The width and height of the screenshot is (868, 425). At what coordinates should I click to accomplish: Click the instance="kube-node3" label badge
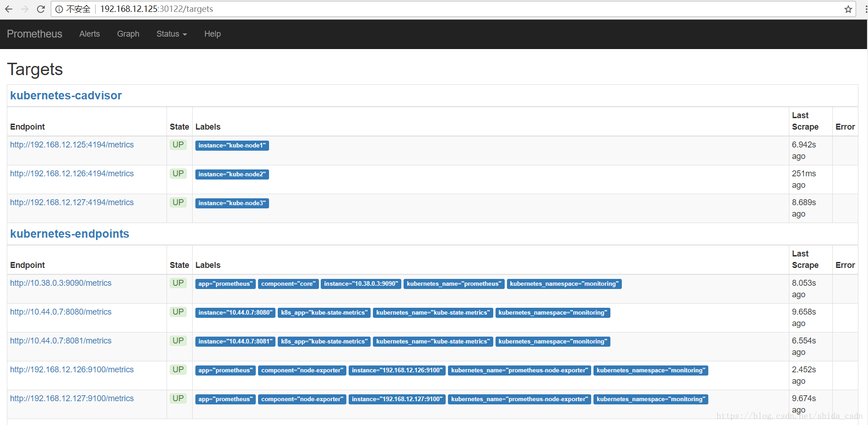(x=232, y=203)
